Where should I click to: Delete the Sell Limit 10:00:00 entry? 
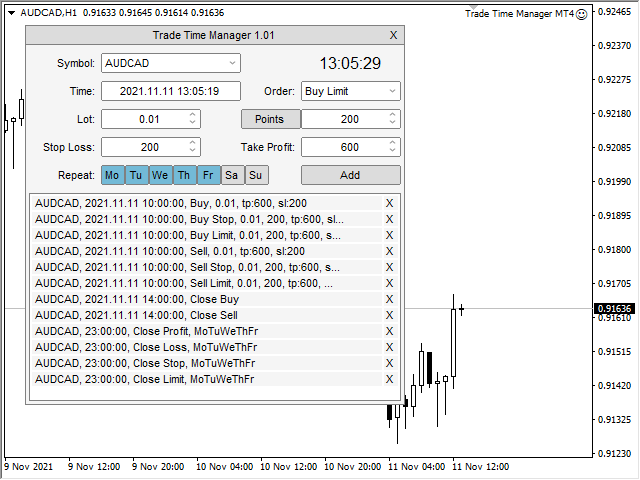(389, 283)
